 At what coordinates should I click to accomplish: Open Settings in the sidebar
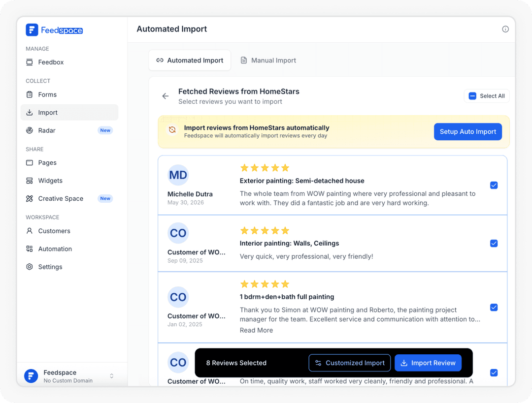click(69, 267)
